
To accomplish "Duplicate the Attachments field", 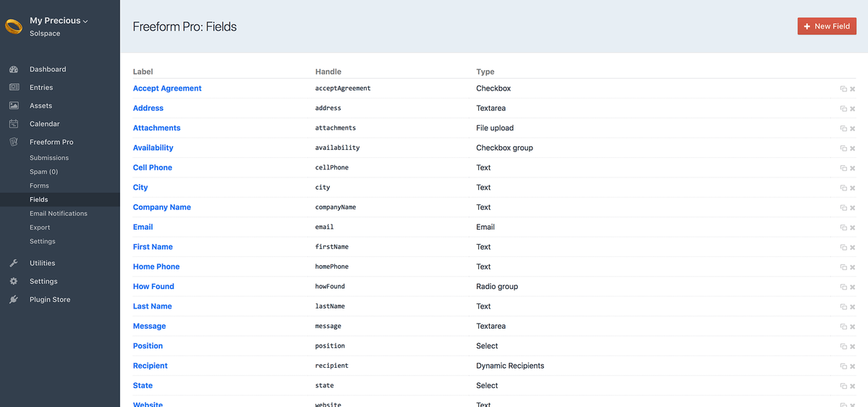I will coord(843,128).
